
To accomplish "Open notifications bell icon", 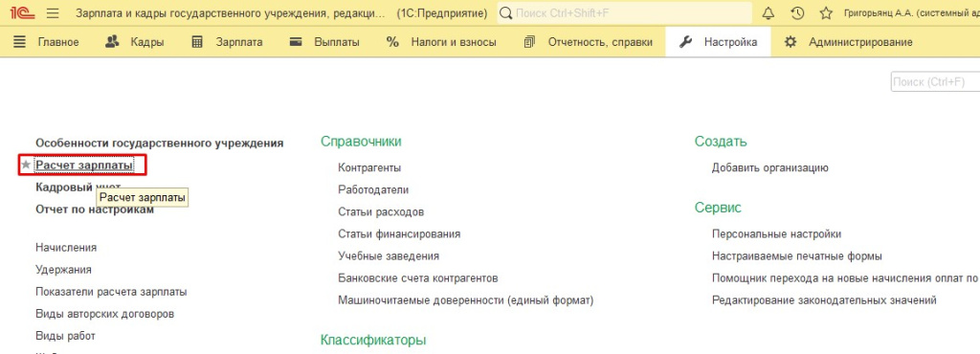I will [x=768, y=13].
